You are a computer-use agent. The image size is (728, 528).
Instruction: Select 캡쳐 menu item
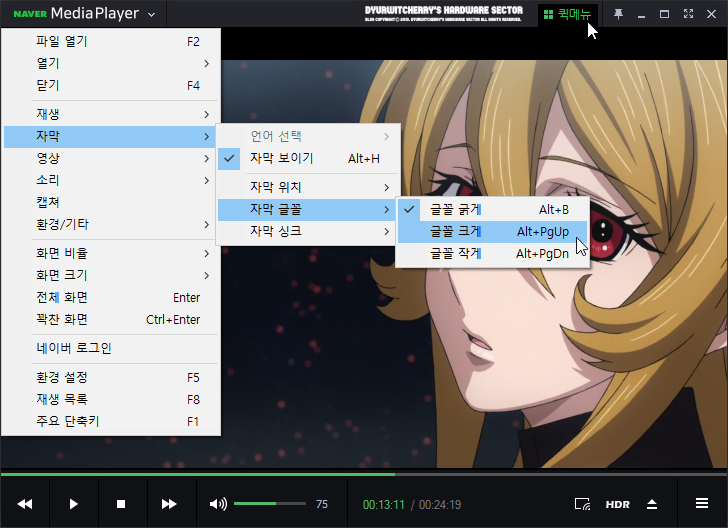[111, 202]
